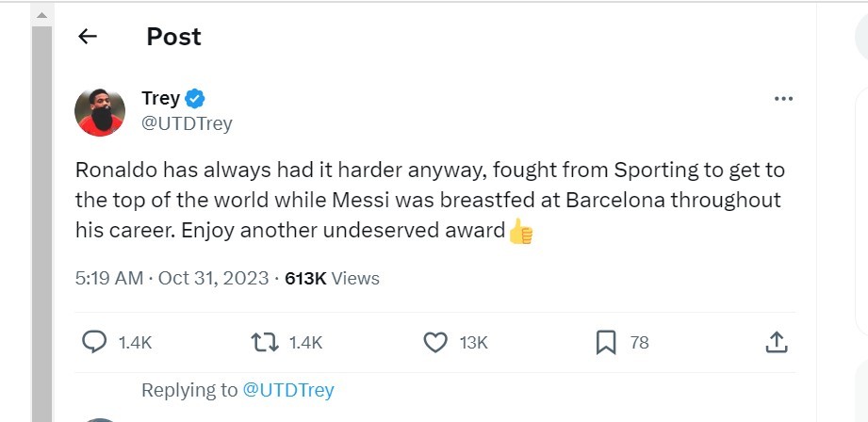Click the 1.4K replies count
868x422 pixels.
click(x=135, y=343)
